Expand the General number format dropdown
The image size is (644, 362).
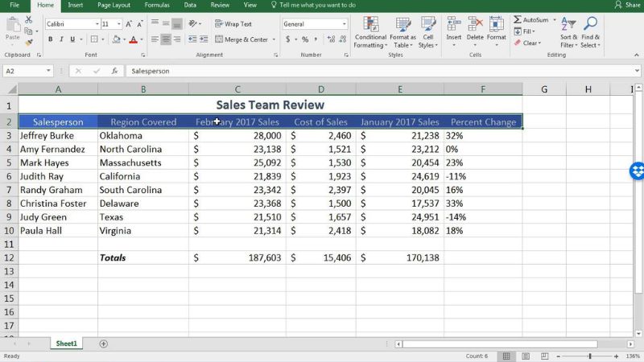(x=345, y=24)
